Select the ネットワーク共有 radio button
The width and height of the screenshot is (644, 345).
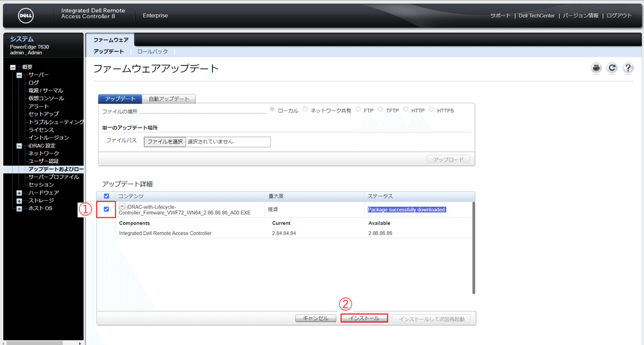pos(305,109)
